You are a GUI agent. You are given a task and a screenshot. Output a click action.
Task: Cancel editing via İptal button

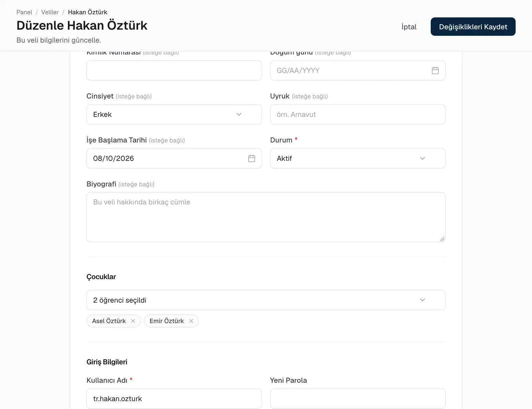point(409,27)
